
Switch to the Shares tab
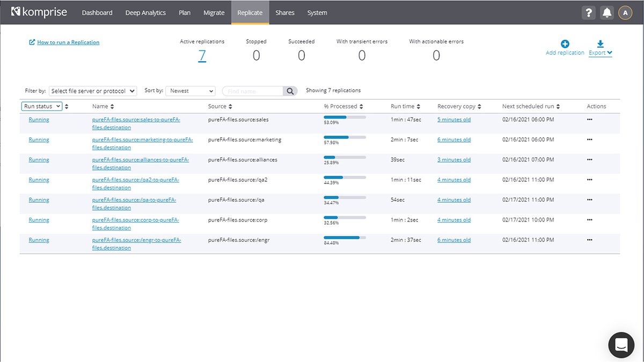pos(284,12)
